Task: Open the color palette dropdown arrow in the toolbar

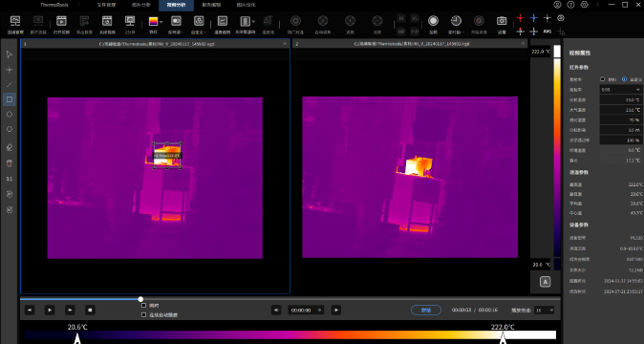Action: [161, 22]
